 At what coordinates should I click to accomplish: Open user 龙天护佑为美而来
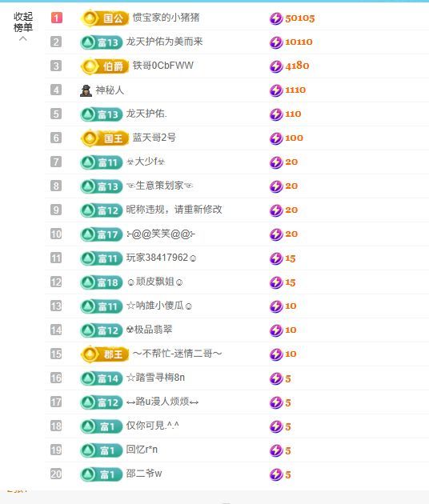164,42
